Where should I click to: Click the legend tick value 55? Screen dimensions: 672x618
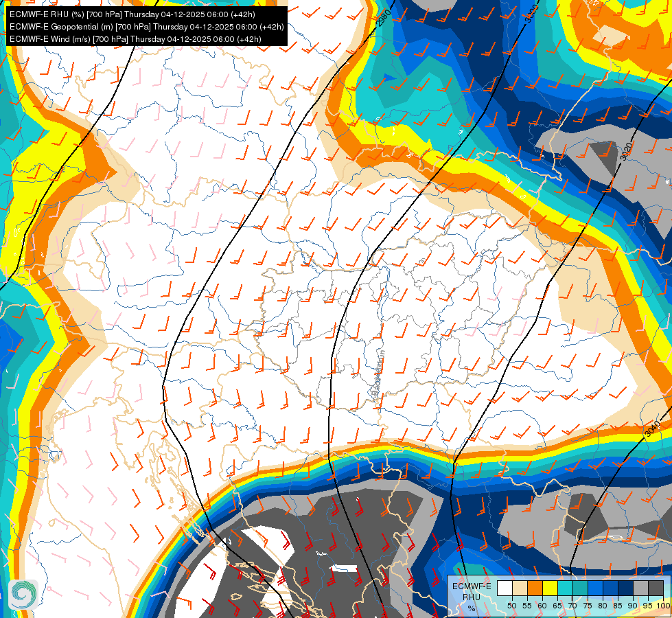tap(527, 606)
